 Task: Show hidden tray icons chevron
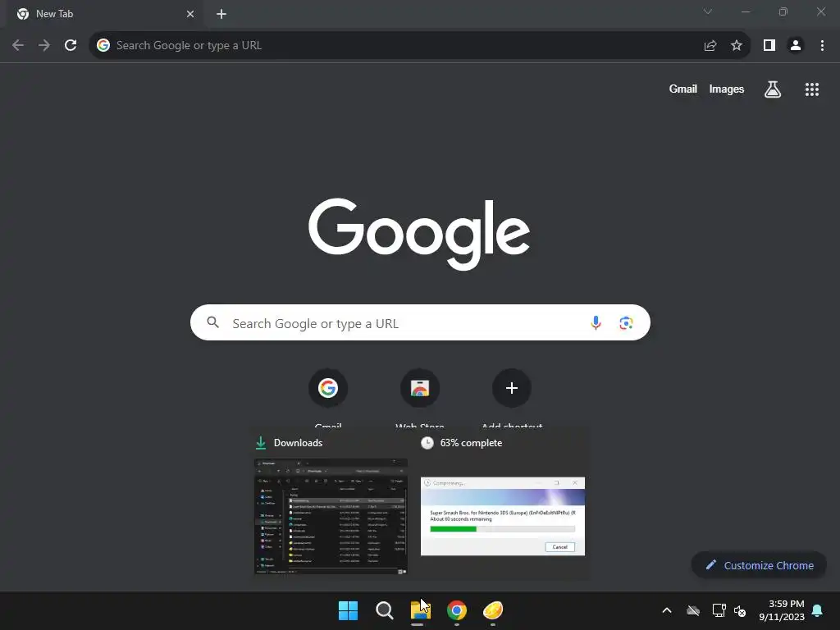click(x=667, y=610)
